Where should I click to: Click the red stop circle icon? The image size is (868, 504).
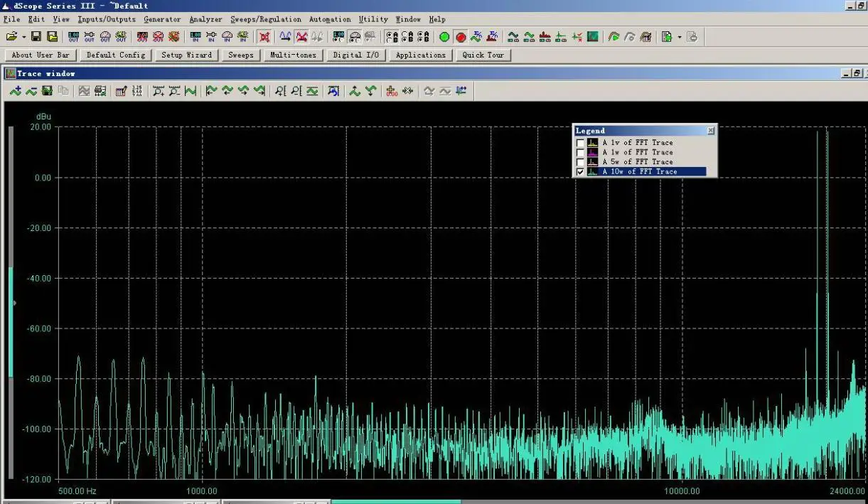tap(461, 37)
